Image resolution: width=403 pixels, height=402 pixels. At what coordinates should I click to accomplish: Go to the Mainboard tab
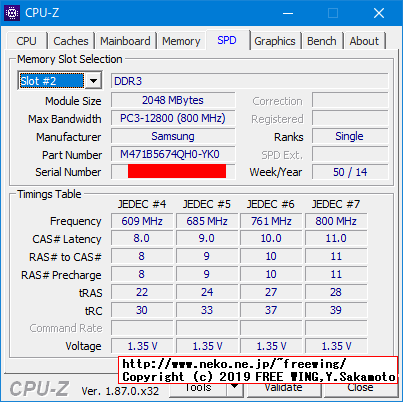[x=125, y=41]
